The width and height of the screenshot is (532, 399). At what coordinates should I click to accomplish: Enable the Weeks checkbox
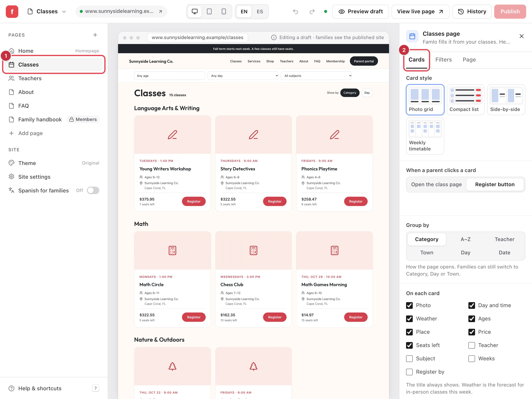click(x=472, y=359)
